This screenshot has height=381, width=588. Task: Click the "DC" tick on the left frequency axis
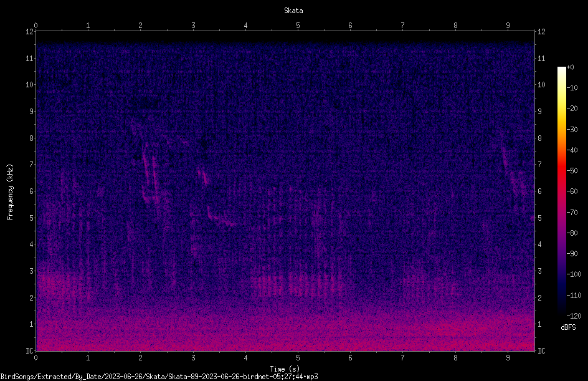click(29, 351)
